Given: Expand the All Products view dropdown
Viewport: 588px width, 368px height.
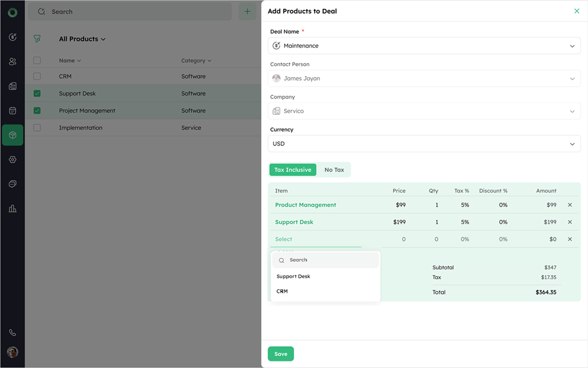Looking at the screenshot, I should (82, 39).
